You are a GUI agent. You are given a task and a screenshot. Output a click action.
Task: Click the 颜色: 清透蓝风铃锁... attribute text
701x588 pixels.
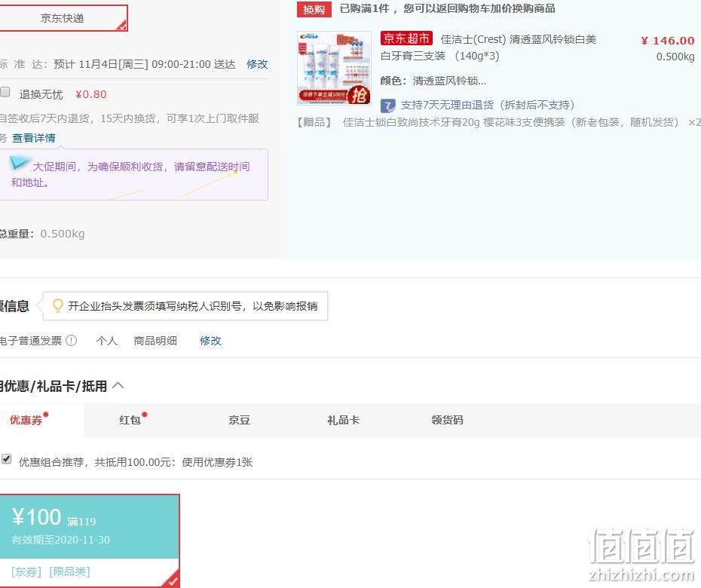[433, 81]
